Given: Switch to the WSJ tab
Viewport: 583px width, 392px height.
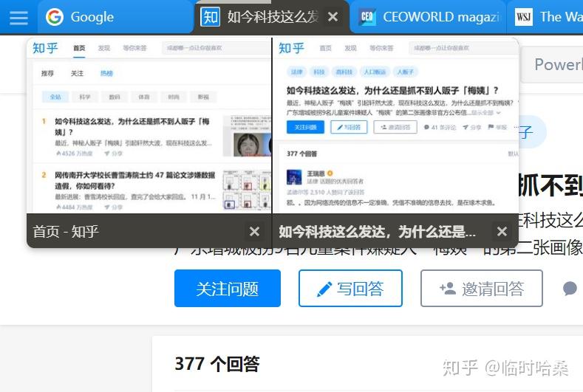Looking at the screenshot, I should pyautogui.click(x=546, y=17).
